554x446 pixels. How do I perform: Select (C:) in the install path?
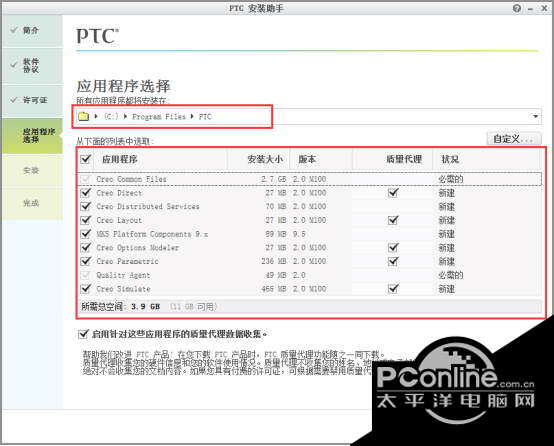(x=111, y=116)
